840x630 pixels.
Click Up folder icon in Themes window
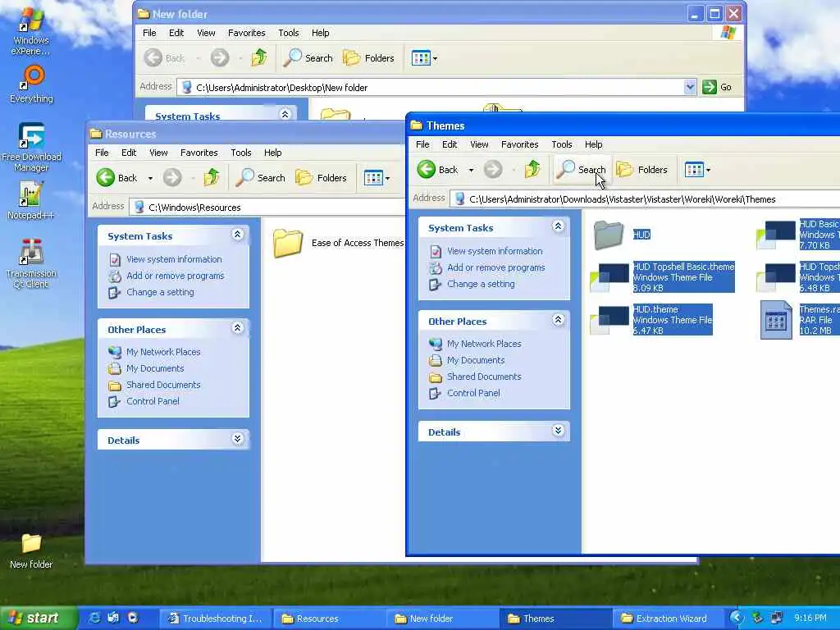532,169
